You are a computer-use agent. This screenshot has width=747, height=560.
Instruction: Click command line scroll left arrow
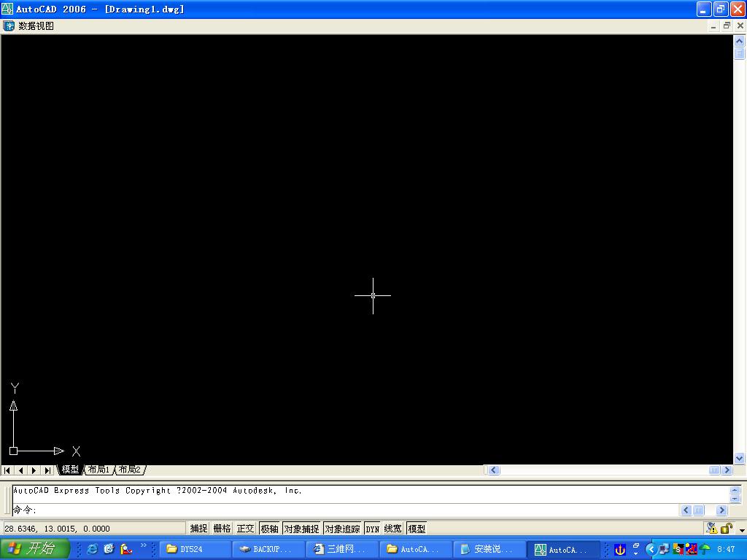click(x=686, y=510)
